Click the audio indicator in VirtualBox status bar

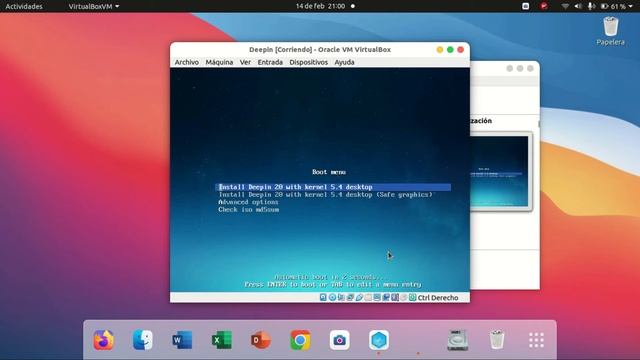point(341,298)
